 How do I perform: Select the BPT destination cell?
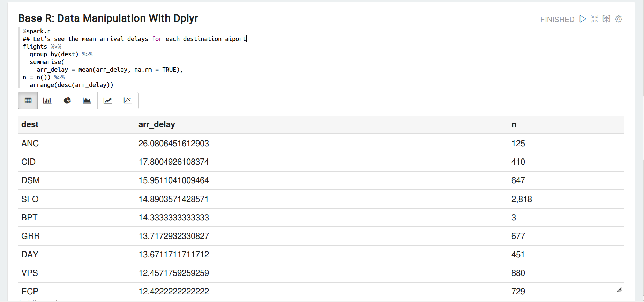pos(29,217)
